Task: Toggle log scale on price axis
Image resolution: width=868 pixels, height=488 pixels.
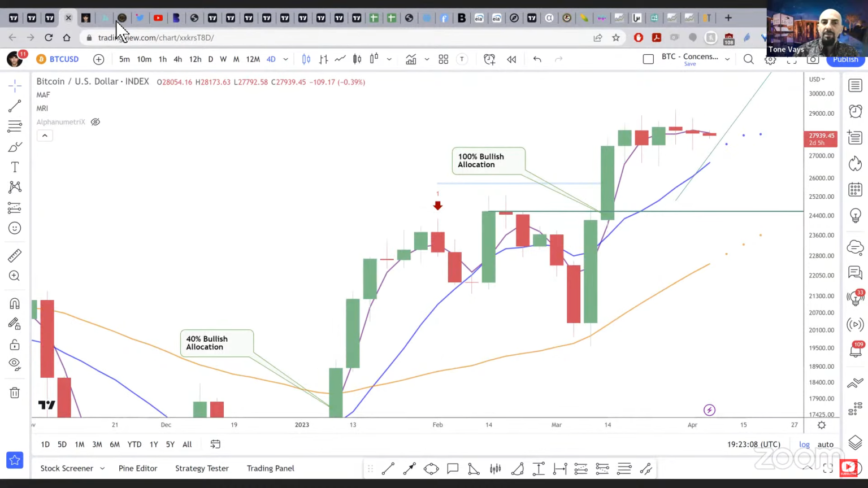Action: (x=804, y=445)
